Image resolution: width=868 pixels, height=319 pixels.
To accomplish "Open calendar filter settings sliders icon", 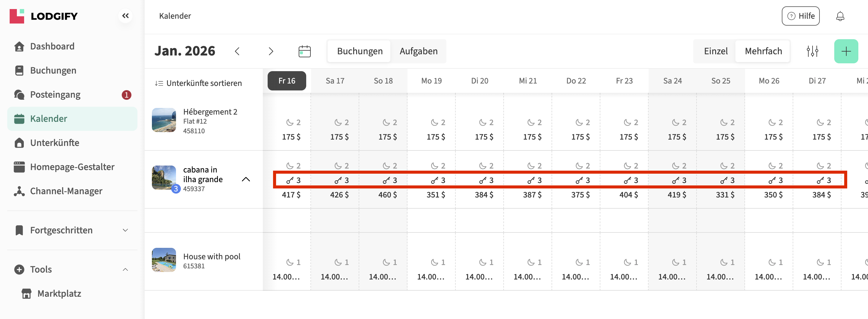I will coord(812,51).
